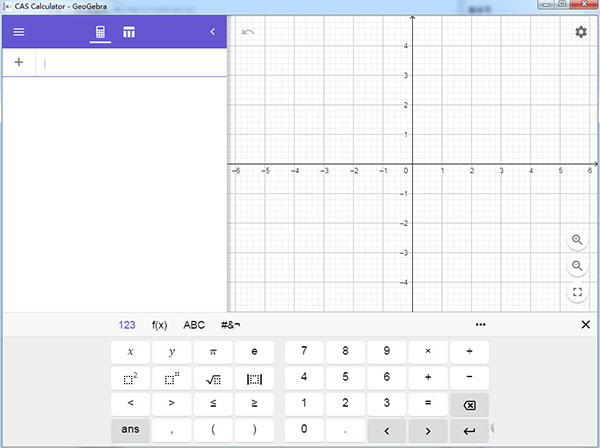This screenshot has width=600, height=448.
Task: Open graph settings gear
Action: click(x=581, y=32)
